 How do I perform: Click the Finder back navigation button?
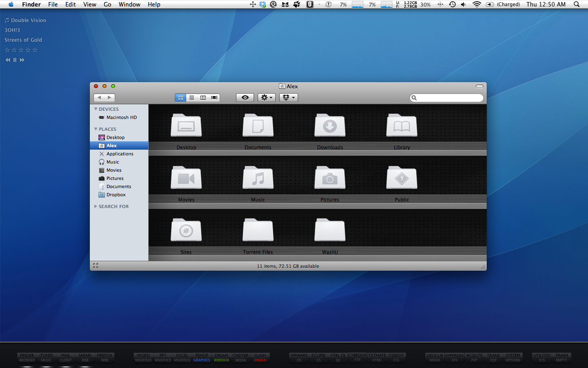click(99, 98)
